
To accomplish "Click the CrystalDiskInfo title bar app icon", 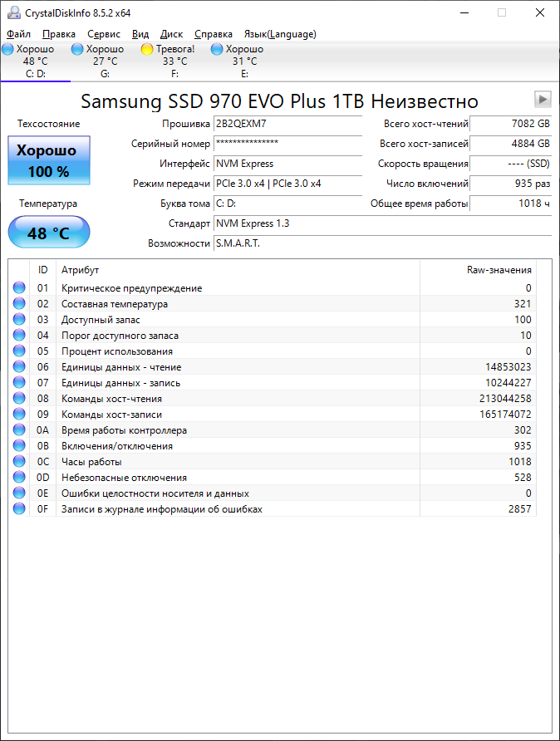I will click(14, 12).
